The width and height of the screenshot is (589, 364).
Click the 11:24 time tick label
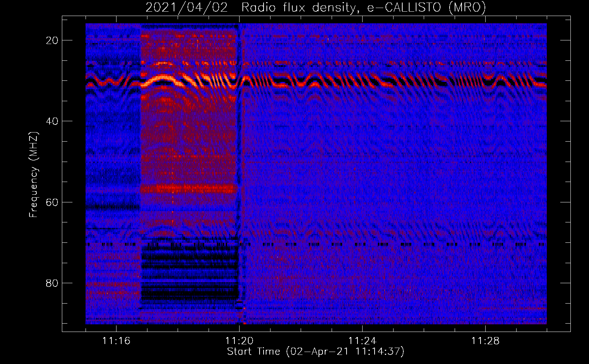(362, 341)
